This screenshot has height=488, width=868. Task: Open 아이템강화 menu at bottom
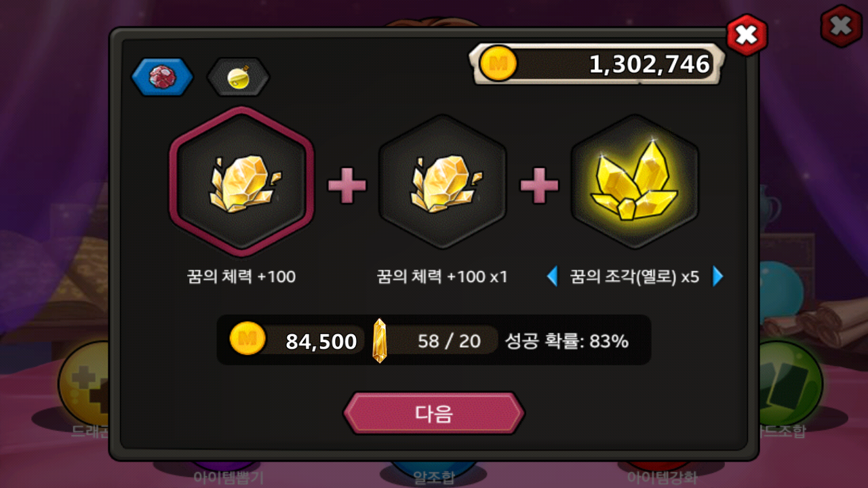point(662,477)
